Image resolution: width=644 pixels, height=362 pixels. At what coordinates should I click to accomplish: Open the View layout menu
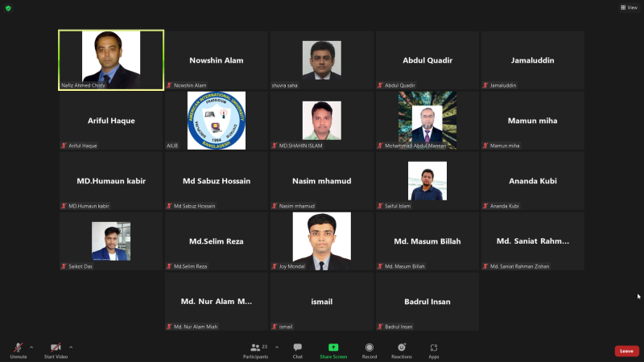tap(628, 7)
